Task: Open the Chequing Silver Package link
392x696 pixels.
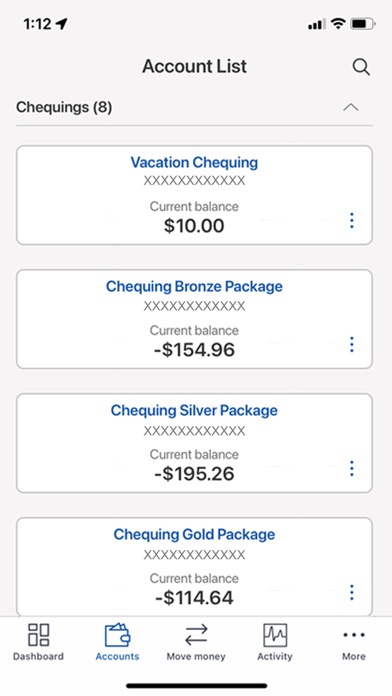Action: 194,410
